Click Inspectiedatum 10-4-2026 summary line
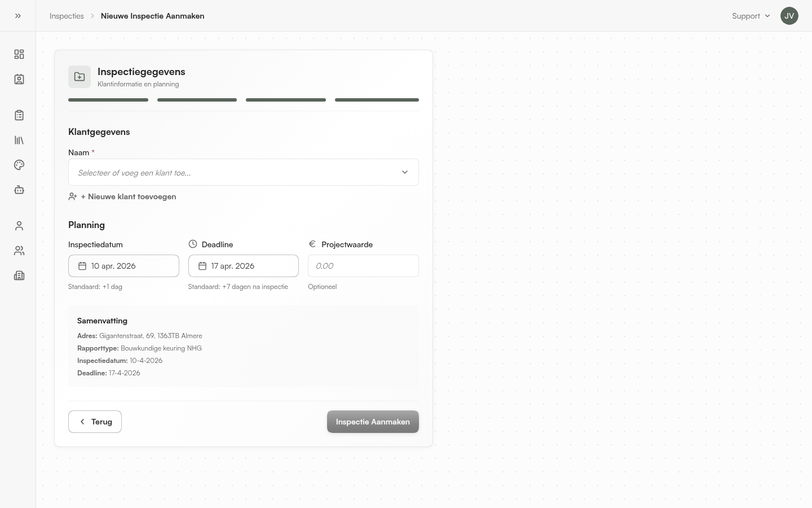Viewport: 812px width, 508px height. click(120, 361)
